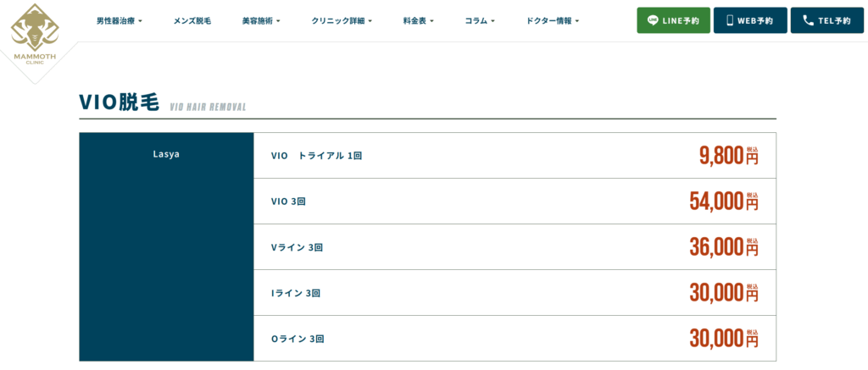Screen dimensions: 868x370
Task: Open the 料金表 dropdown menu
Action: [x=418, y=21]
